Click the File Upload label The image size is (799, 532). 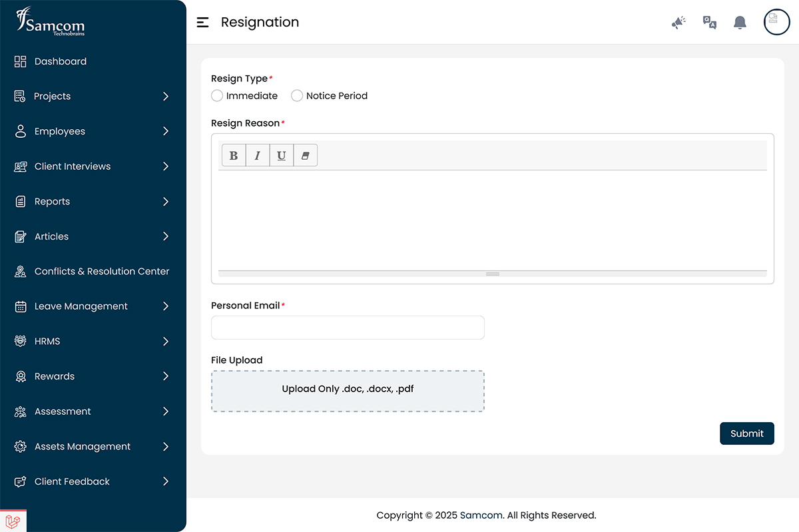coord(237,360)
